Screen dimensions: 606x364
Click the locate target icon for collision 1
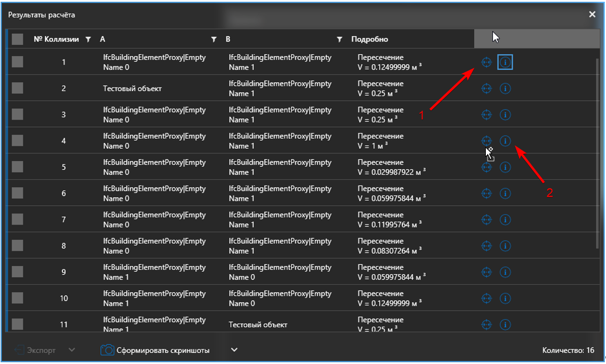click(x=486, y=62)
